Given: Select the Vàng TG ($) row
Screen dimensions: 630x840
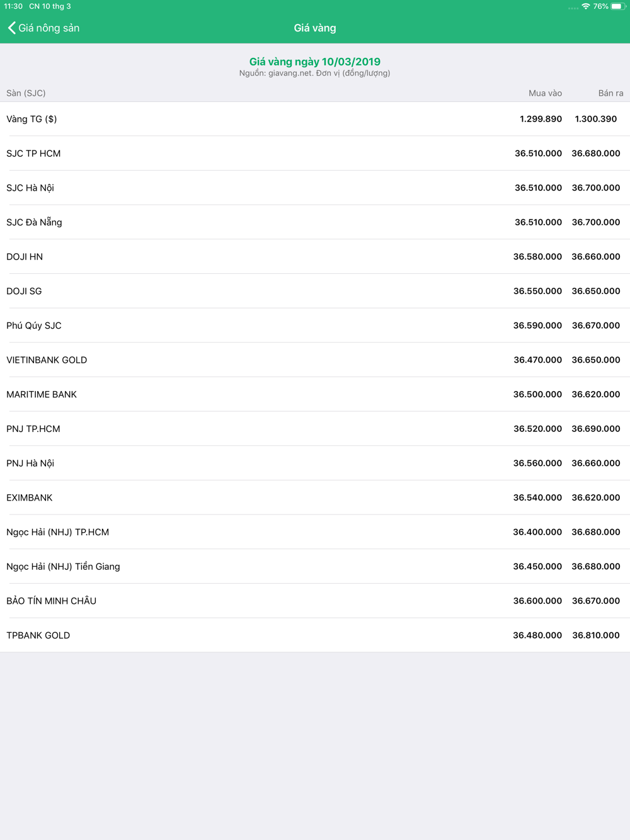Looking at the screenshot, I should click(315, 119).
